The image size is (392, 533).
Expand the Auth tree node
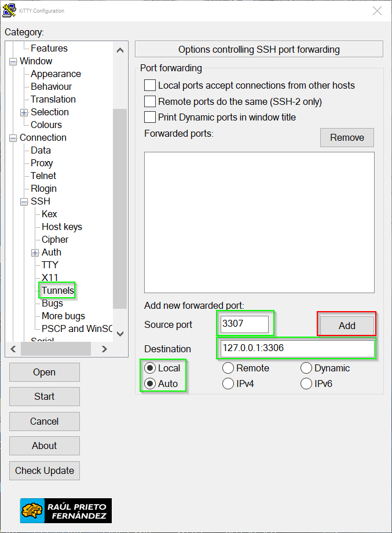[35, 253]
